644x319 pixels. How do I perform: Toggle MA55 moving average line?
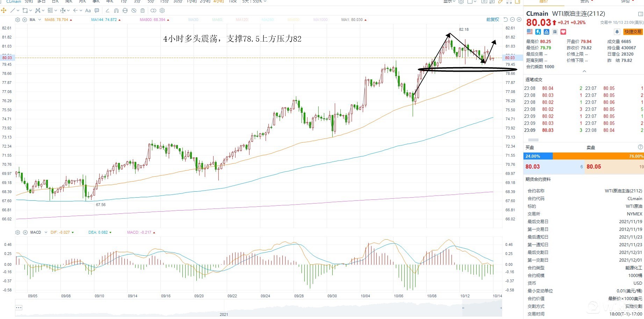point(57,20)
